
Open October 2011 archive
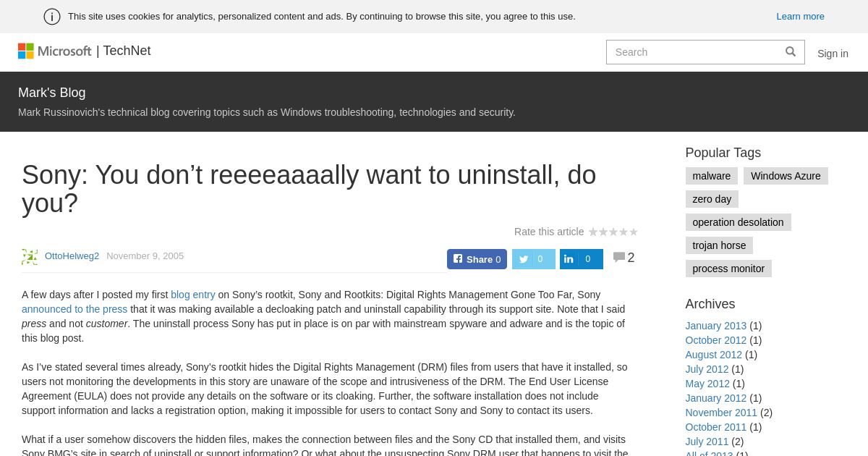click(x=716, y=427)
